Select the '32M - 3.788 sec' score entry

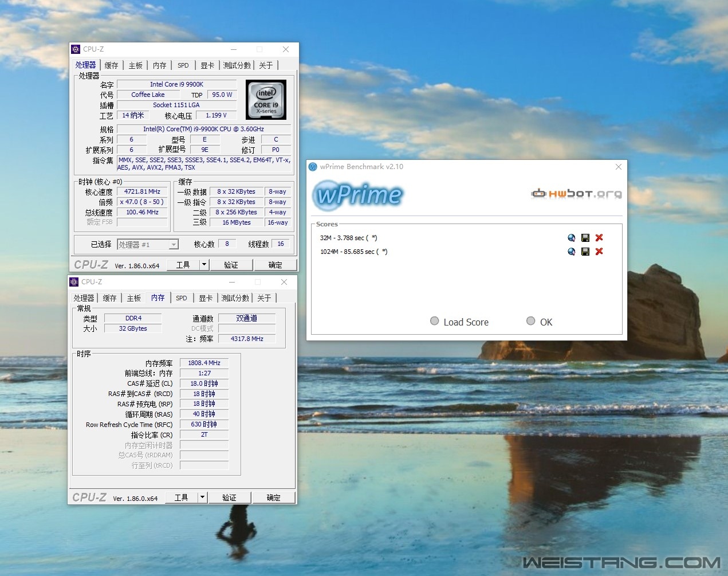348,238
